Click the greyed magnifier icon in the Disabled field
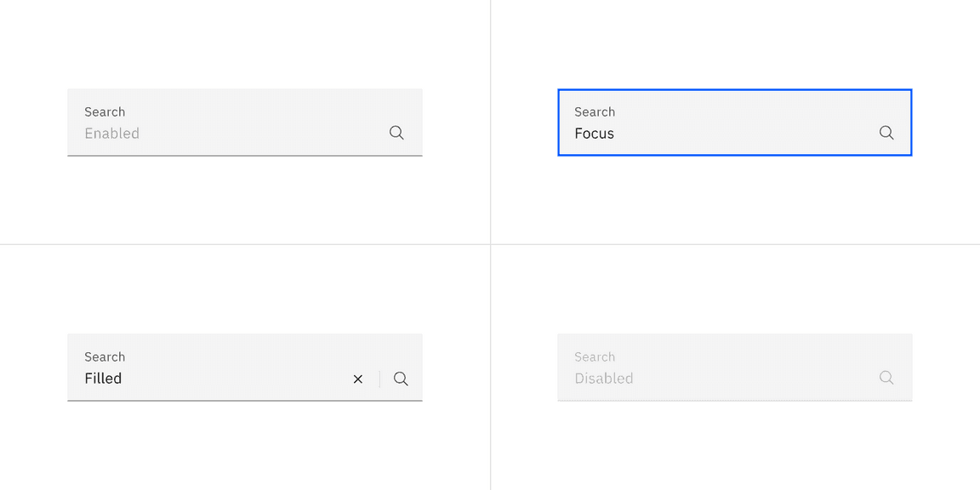Viewport: 980px width, 490px height. point(886,378)
